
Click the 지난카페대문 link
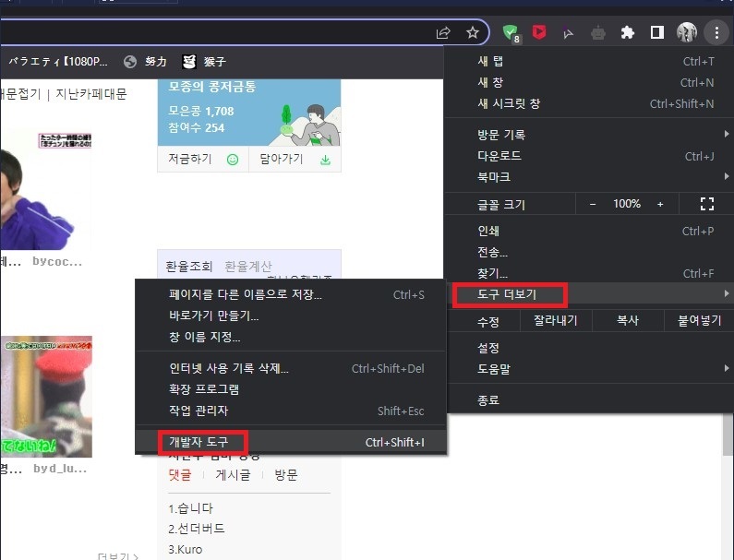(91, 94)
